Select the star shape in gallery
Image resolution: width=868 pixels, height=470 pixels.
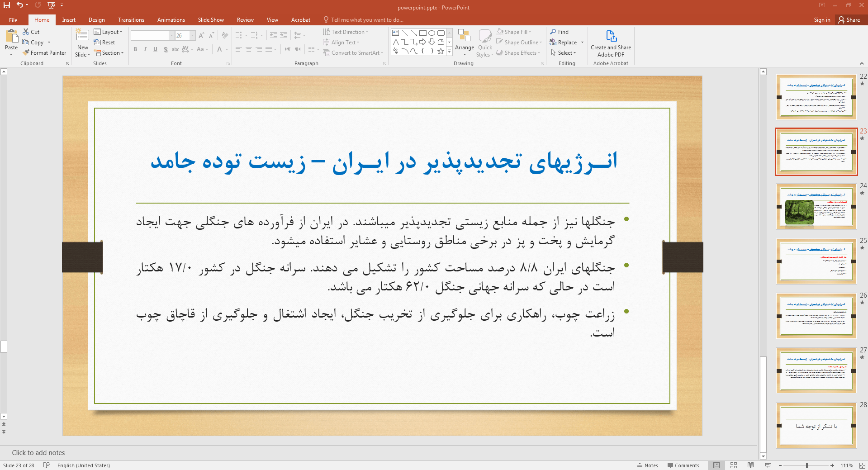441,52
